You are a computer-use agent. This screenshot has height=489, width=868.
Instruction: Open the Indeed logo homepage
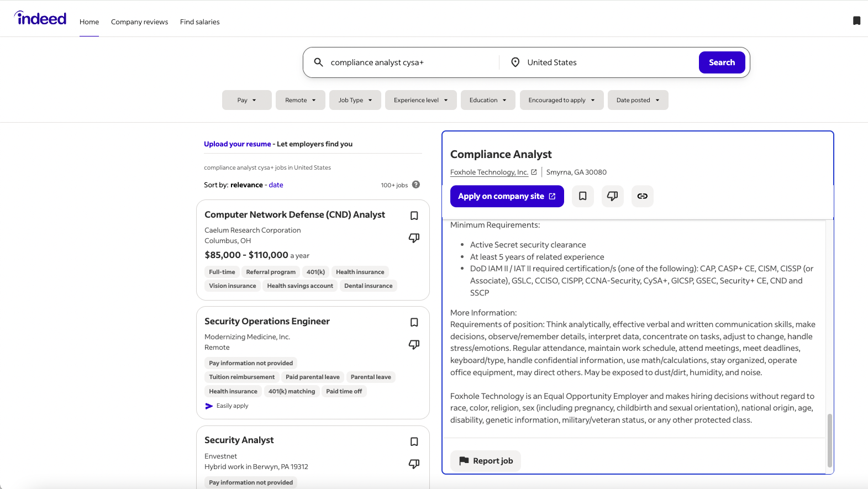(40, 19)
